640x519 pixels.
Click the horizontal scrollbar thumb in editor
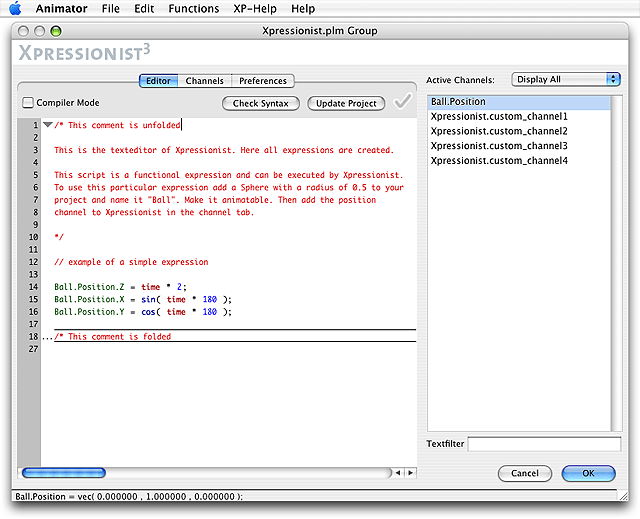click(64, 473)
